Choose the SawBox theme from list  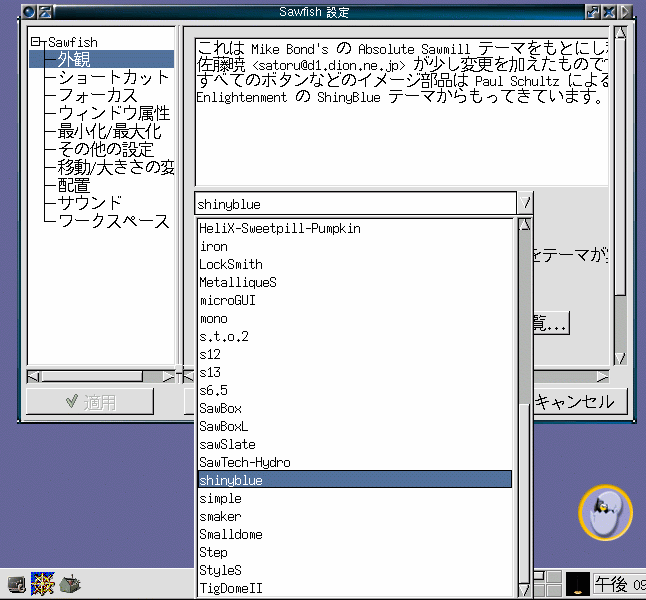(x=355, y=408)
